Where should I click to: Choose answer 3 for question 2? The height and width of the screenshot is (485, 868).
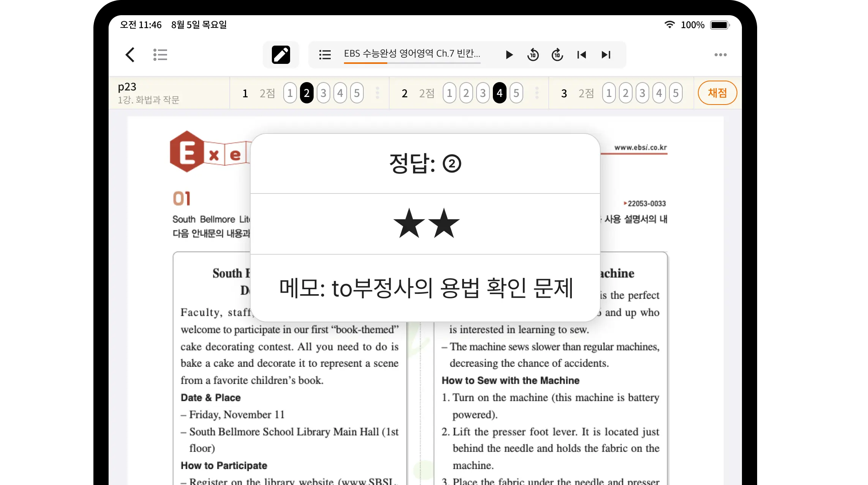click(483, 93)
